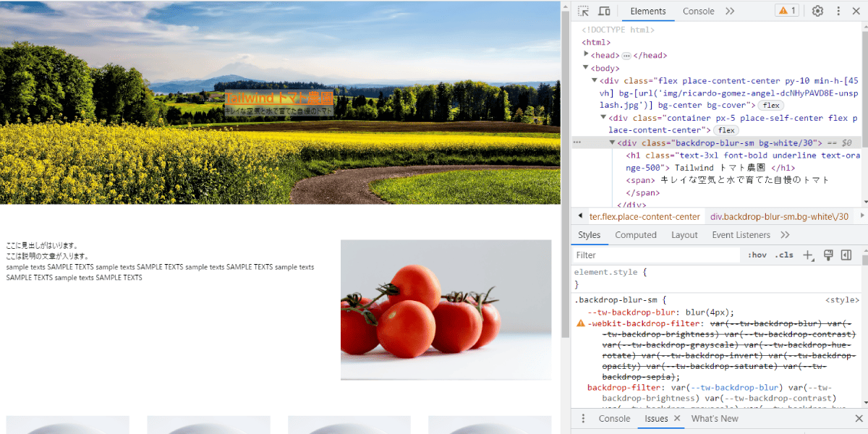Collapse the backdrop-blur-sm div node
This screenshot has height=434, width=868.
tap(613, 142)
